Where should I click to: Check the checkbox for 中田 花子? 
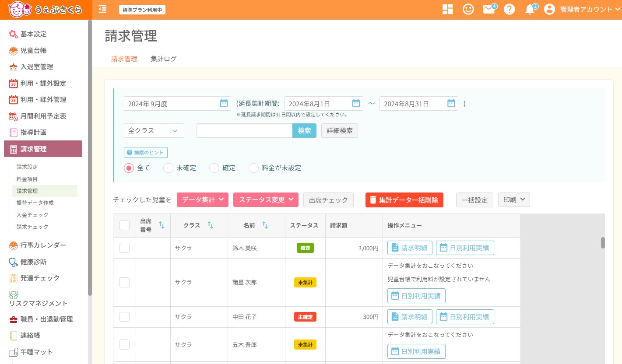[124, 317]
